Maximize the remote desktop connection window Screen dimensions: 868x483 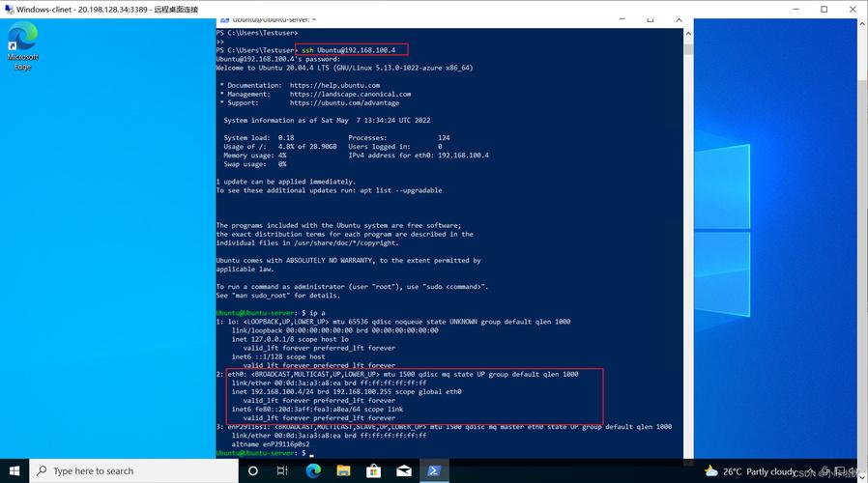tap(824, 10)
